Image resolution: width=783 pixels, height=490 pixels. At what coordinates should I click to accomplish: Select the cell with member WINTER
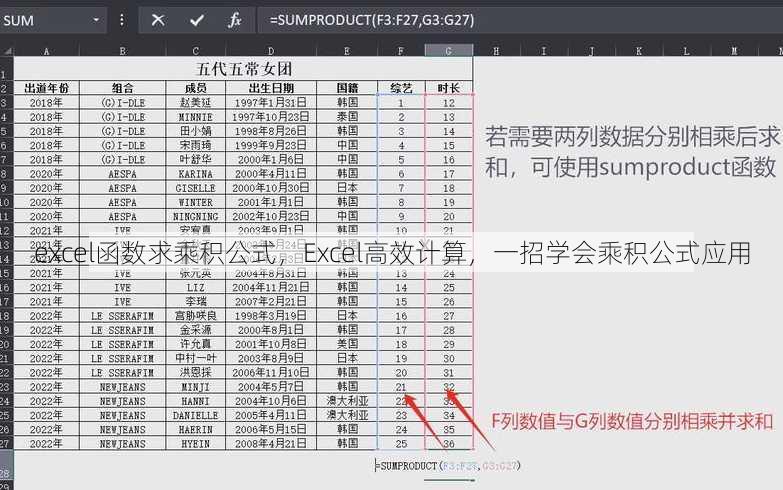point(195,202)
